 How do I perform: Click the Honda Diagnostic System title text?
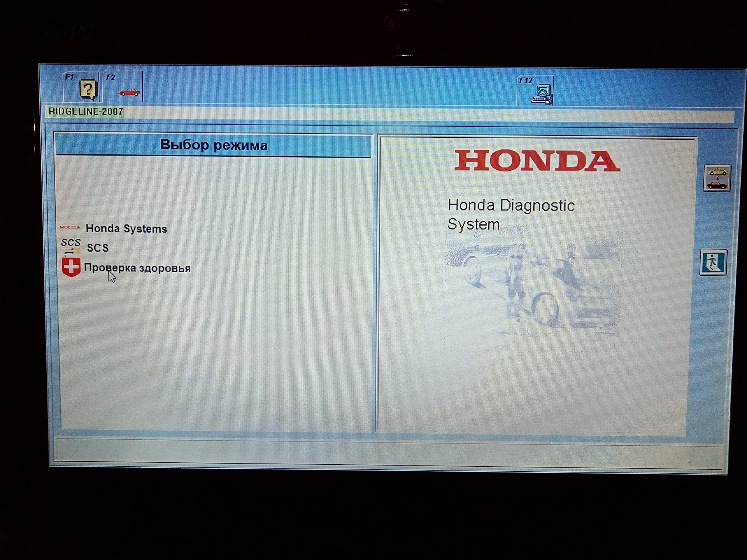tap(511, 215)
